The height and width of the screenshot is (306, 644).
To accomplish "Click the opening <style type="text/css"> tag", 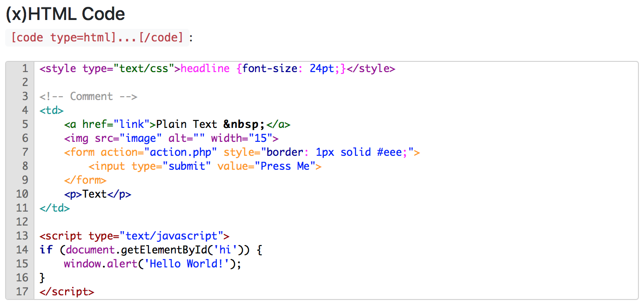I will (110, 69).
